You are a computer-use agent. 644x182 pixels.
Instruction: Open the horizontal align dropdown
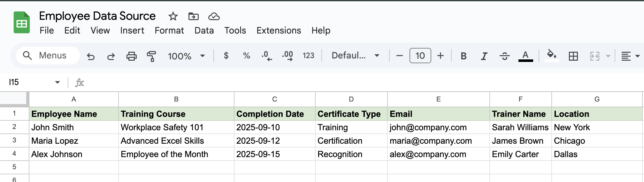tap(630, 56)
